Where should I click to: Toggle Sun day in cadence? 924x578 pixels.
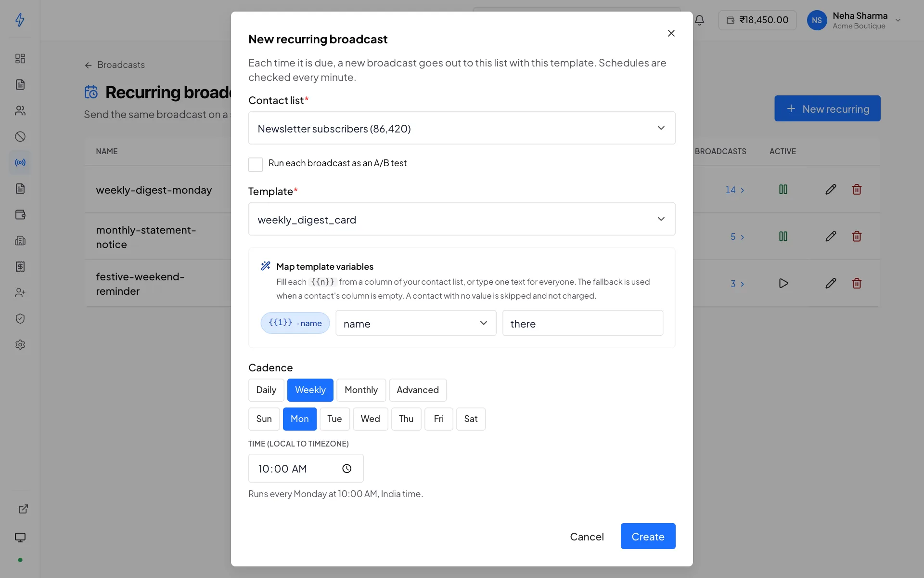coord(264,419)
